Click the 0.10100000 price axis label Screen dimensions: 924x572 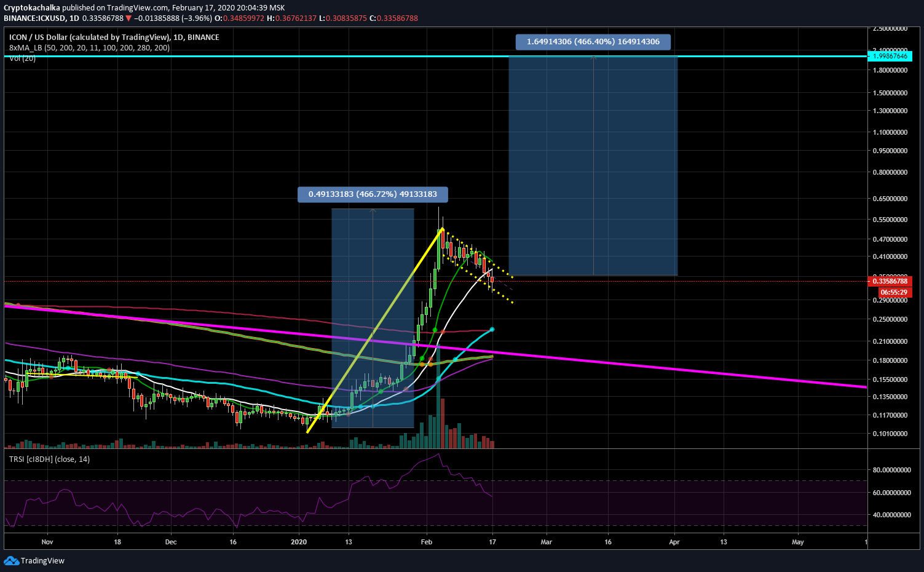point(890,434)
